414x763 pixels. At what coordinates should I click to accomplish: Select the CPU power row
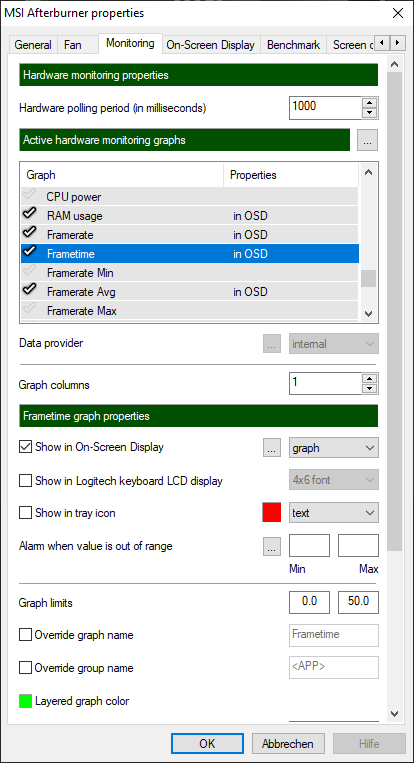[190, 197]
